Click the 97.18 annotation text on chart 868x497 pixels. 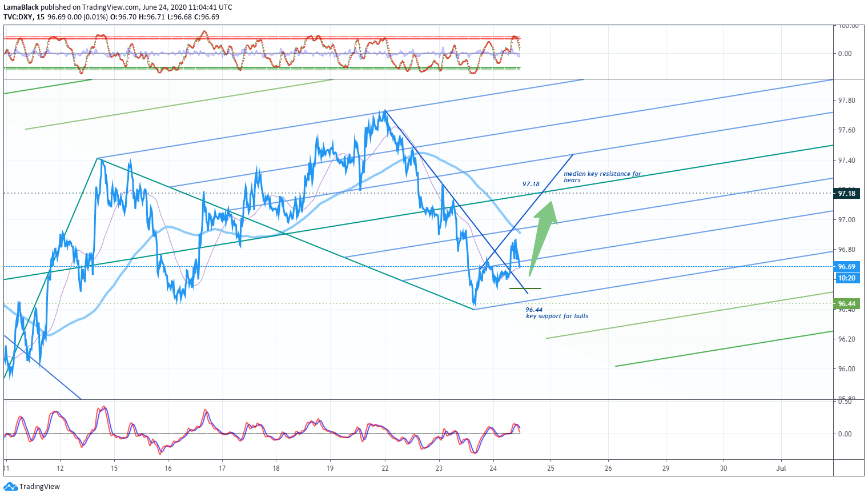coord(531,184)
